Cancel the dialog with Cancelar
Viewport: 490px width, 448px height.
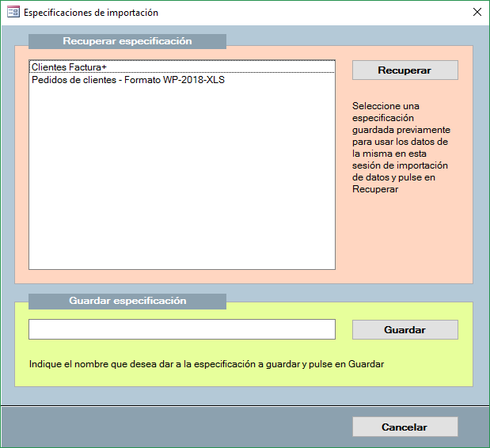click(x=405, y=427)
